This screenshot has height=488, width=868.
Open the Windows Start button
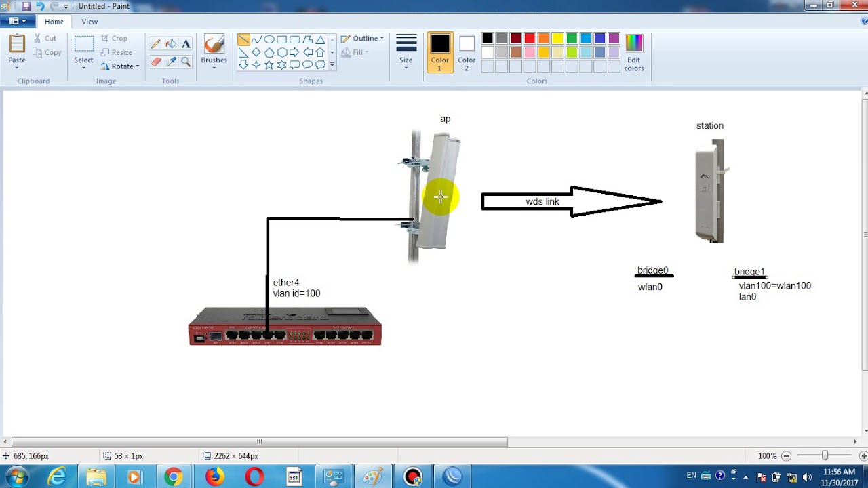point(16,477)
